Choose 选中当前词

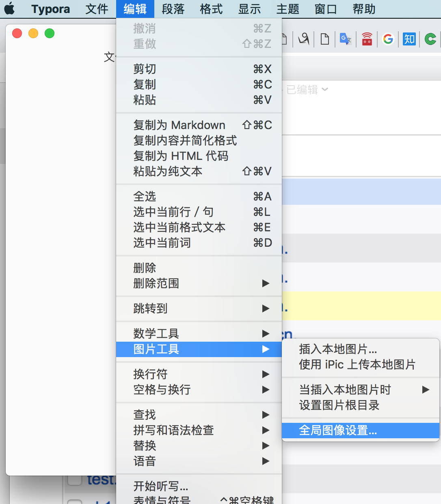[199, 243]
